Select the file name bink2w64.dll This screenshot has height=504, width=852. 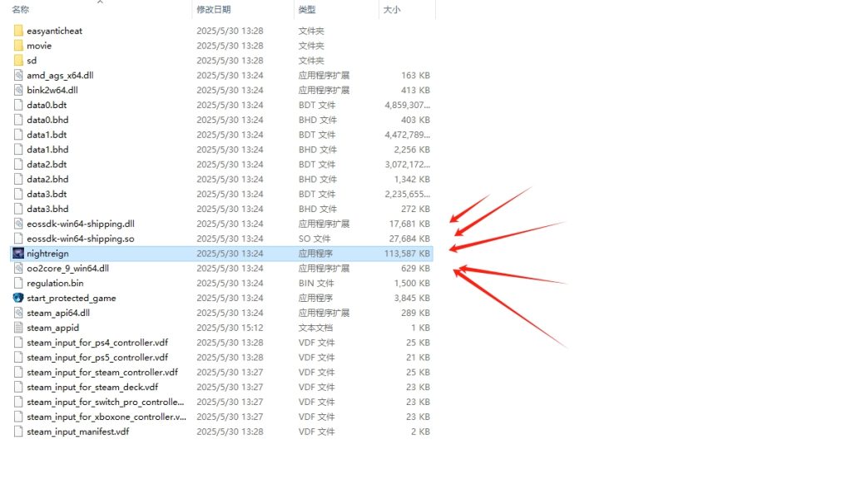click(x=52, y=90)
